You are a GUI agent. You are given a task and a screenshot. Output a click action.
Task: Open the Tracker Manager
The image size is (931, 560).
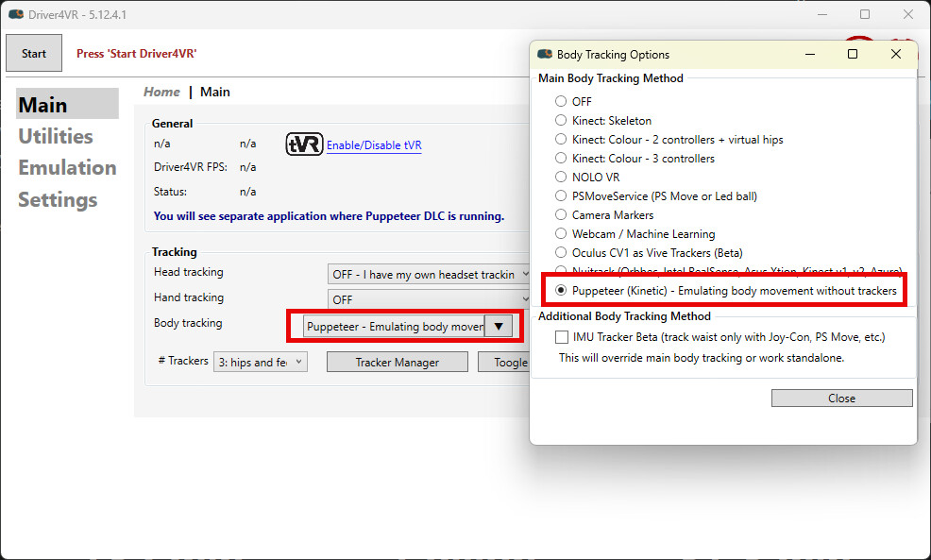point(397,362)
